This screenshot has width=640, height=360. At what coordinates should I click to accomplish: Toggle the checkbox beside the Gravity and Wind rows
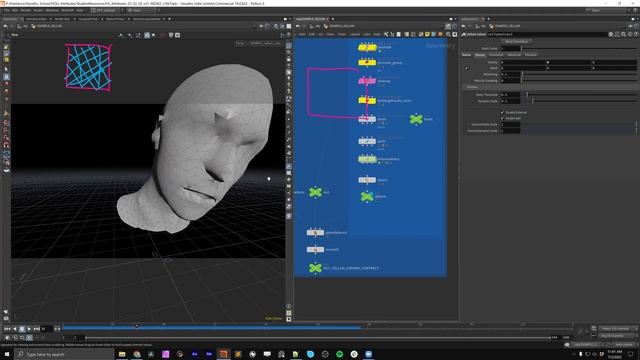point(467,68)
